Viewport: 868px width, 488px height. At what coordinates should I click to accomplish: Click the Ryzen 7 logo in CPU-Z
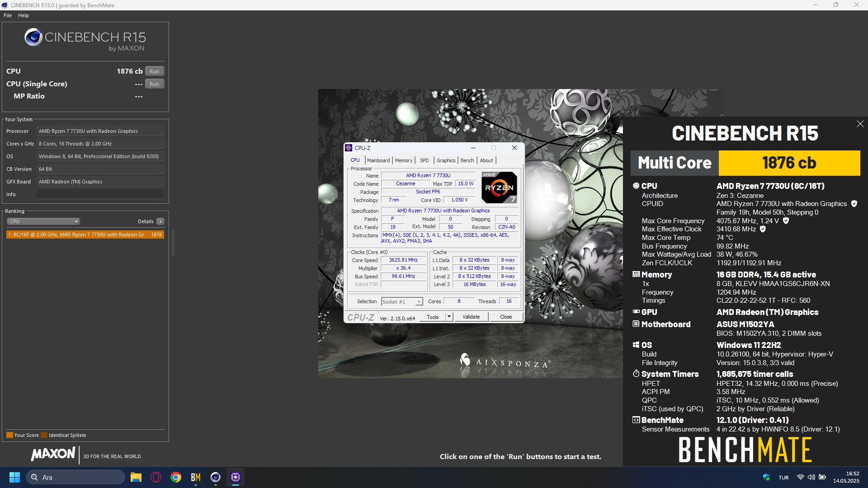(x=499, y=187)
